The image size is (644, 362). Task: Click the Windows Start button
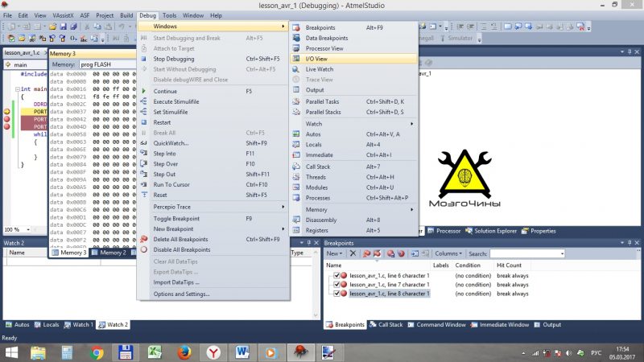[x=11, y=352]
